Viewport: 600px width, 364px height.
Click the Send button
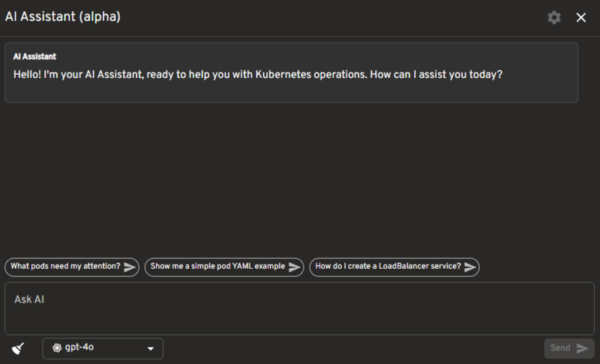tap(569, 348)
